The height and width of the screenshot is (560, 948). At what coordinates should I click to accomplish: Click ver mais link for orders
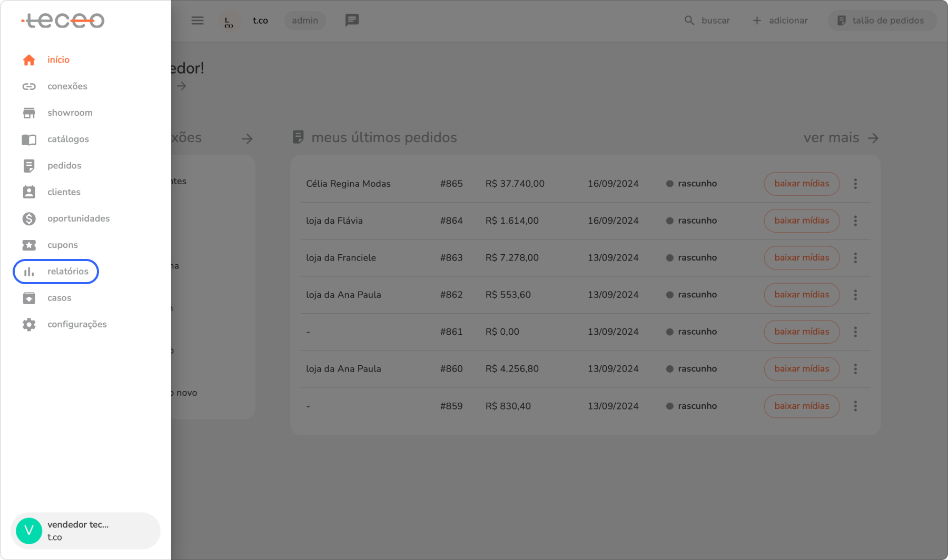[841, 138]
